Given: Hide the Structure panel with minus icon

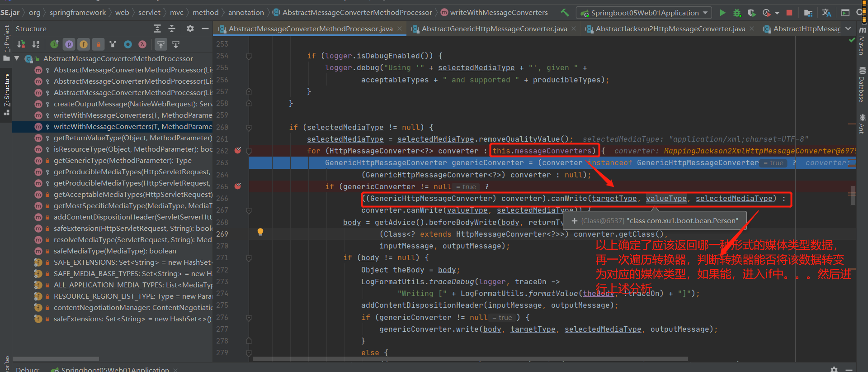Looking at the screenshot, I should [205, 29].
